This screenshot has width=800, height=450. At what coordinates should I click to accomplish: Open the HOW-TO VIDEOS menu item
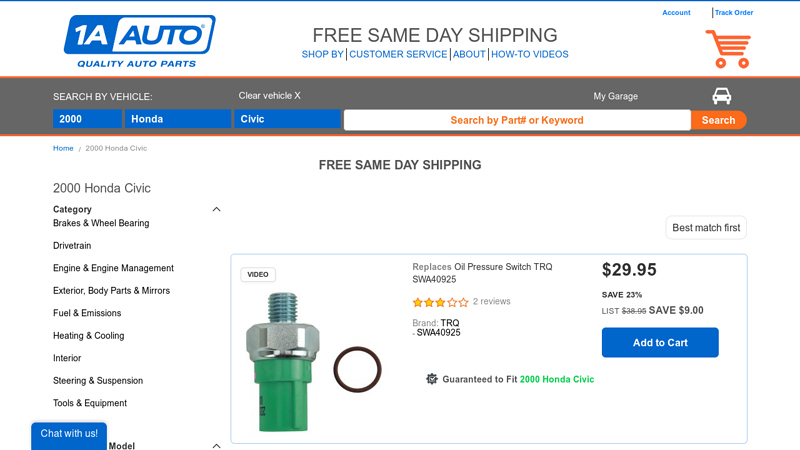click(x=529, y=54)
